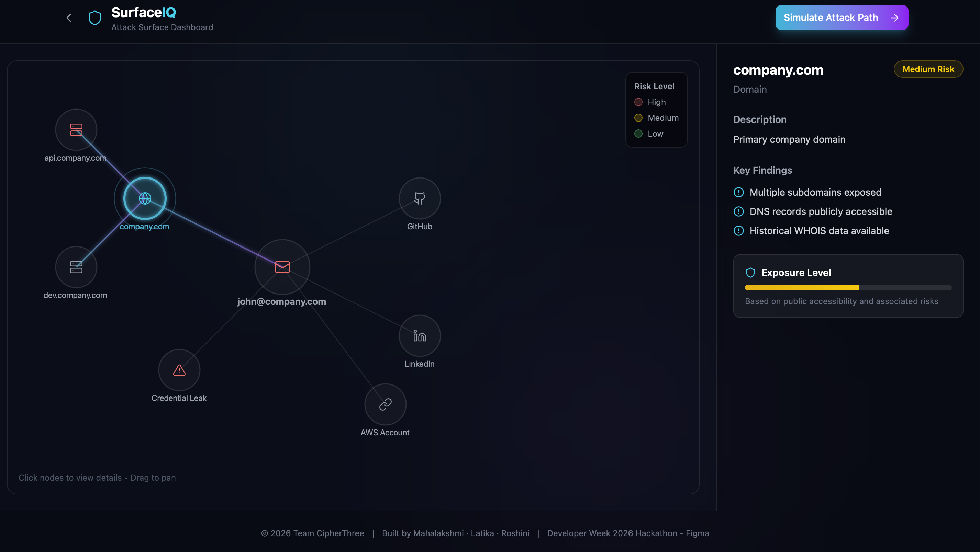Select the AWS Account link node
This screenshot has height=552, width=980.
click(386, 404)
